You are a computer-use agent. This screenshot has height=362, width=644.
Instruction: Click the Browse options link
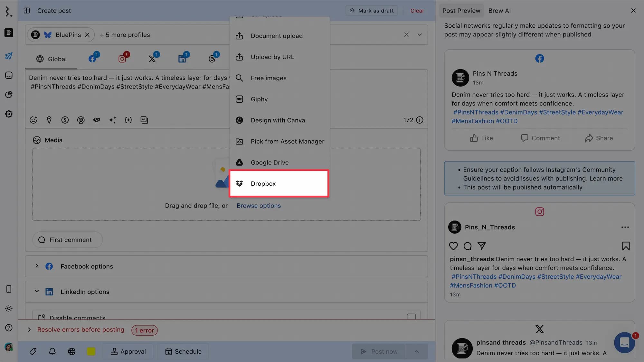(259, 206)
